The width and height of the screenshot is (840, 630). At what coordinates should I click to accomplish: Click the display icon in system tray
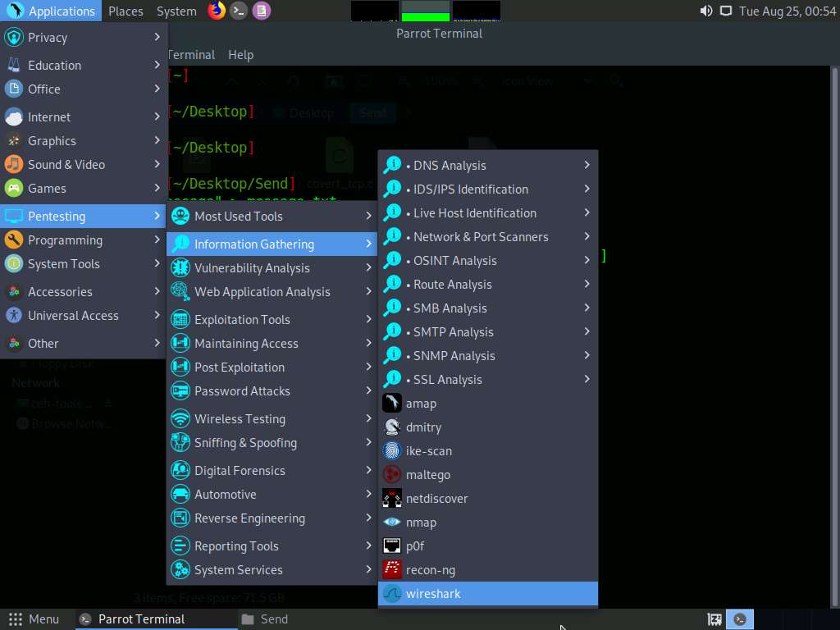point(726,11)
